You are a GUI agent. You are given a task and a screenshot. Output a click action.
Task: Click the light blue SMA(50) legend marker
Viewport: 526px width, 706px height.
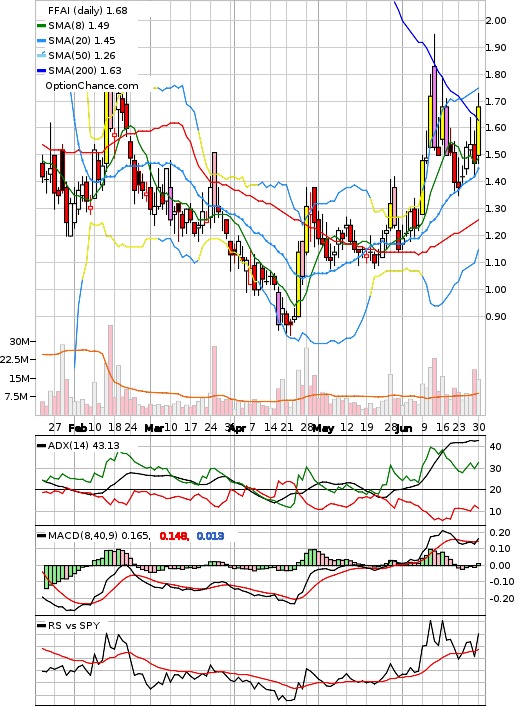41,55
